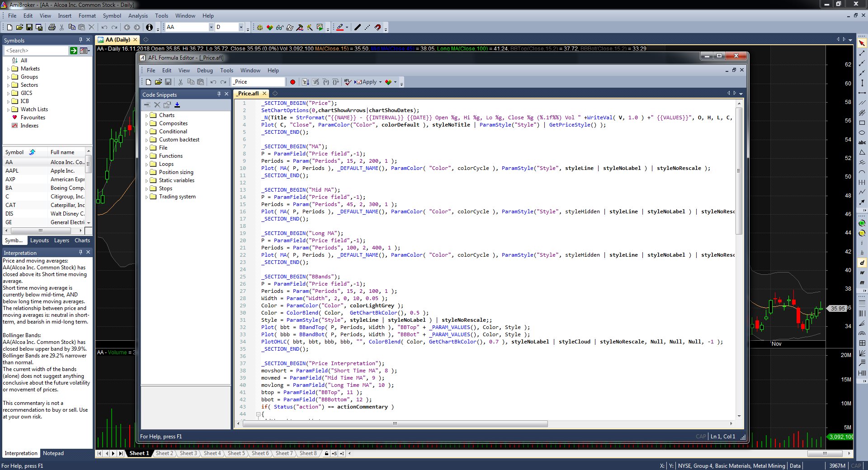
Task: Click the Symbol column header
Action: [x=25, y=152]
